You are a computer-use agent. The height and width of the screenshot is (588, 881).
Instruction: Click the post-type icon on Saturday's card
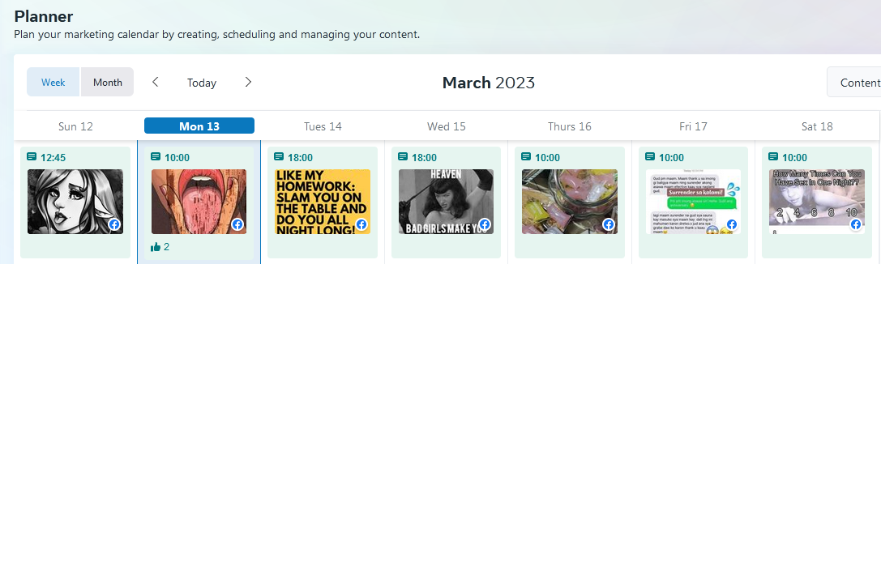coord(773,156)
